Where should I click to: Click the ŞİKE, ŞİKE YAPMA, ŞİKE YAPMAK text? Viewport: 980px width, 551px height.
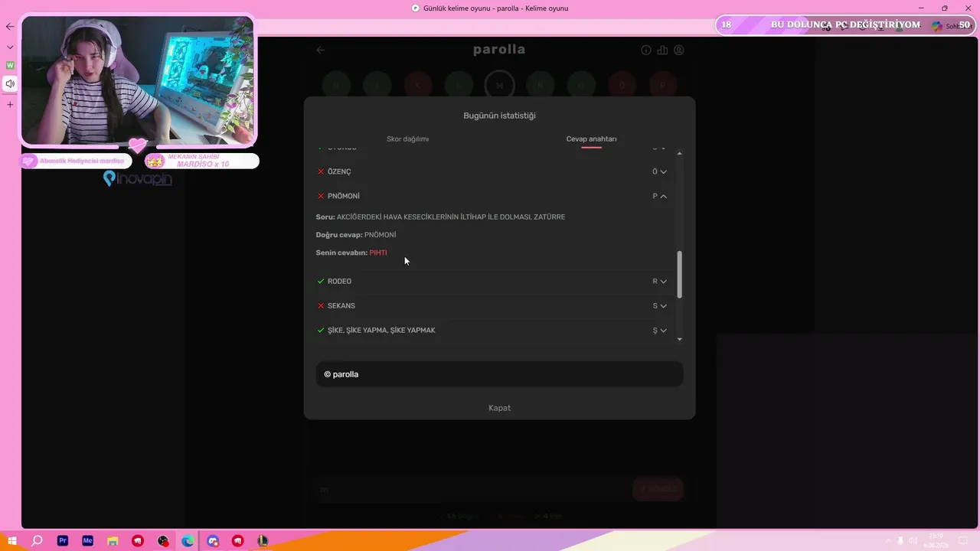pyautogui.click(x=381, y=331)
